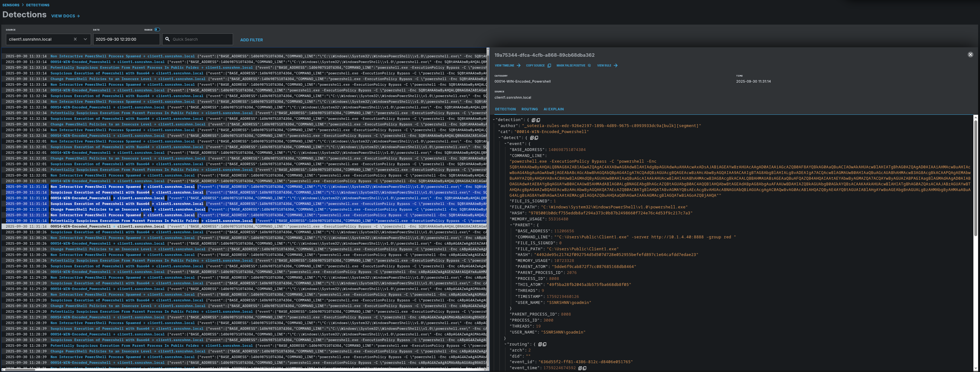
Task: Open the AI Explain tab
Action: pyautogui.click(x=553, y=109)
